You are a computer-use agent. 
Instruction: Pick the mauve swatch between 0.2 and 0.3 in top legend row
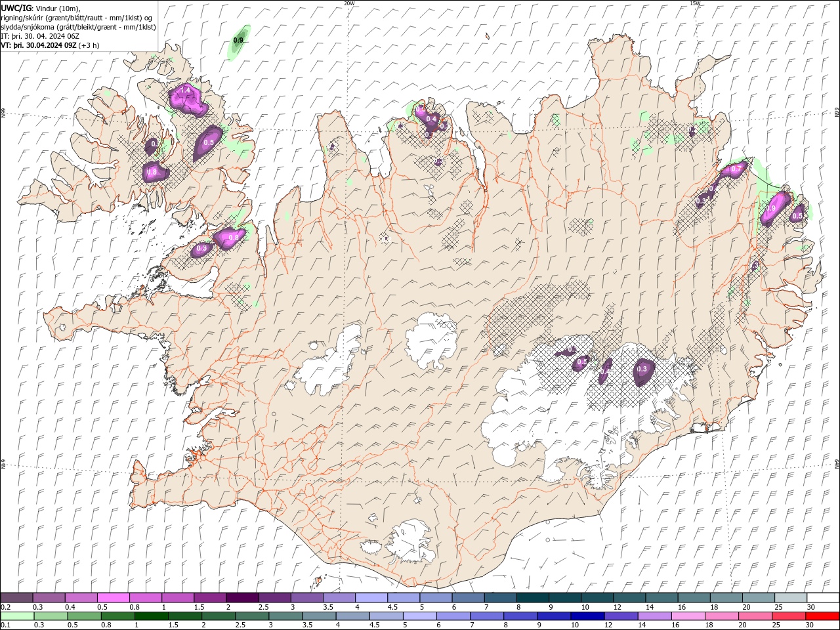[17, 598]
